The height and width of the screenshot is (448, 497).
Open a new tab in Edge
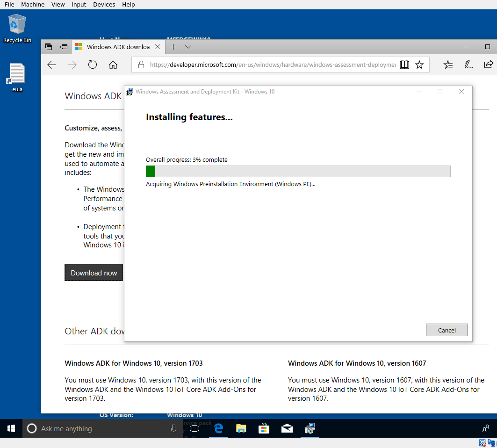pyautogui.click(x=173, y=47)
